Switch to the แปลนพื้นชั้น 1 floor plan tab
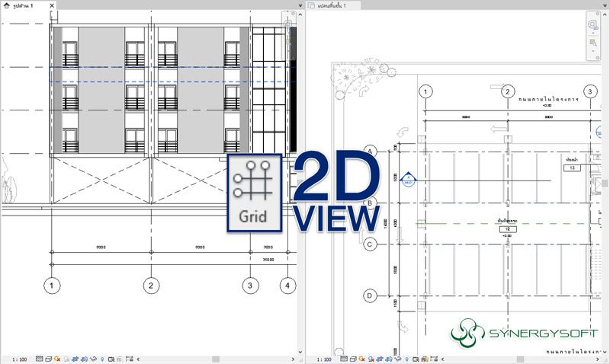The image size is (610, 364). 332,5
